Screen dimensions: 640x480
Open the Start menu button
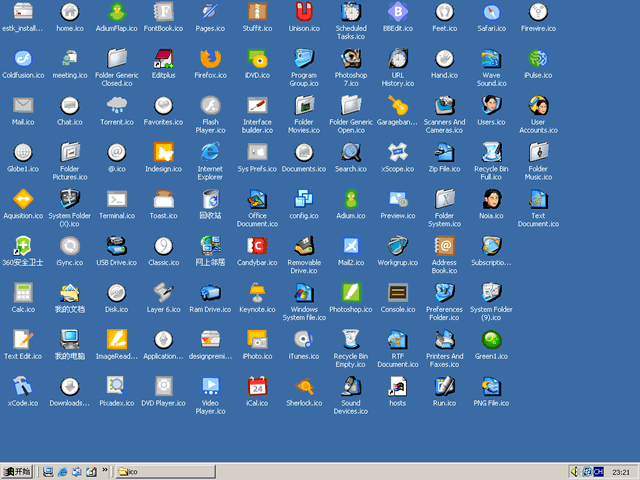(x=18, y=471)
